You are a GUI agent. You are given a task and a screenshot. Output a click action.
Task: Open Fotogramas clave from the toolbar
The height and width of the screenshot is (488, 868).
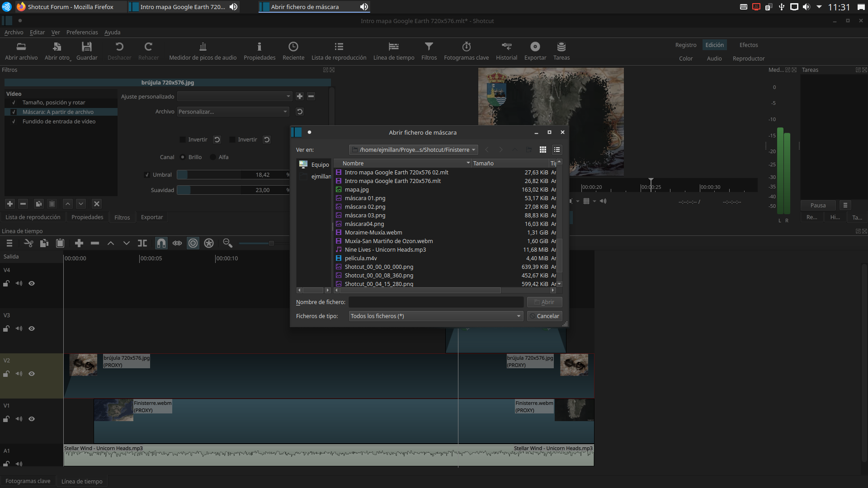[x=466, y=51]
